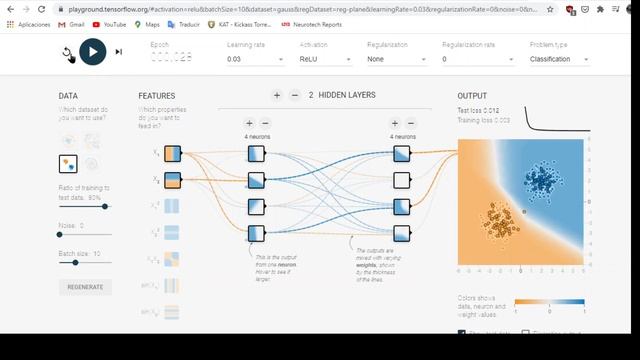Advance one step with the step button
The image size is (640, 360).
(x=119, y=52)
